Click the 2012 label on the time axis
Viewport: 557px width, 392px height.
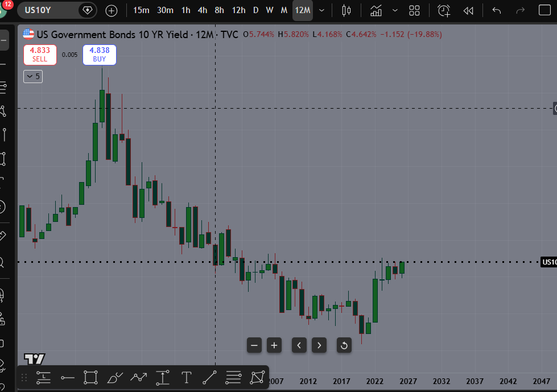pos(308,381)
